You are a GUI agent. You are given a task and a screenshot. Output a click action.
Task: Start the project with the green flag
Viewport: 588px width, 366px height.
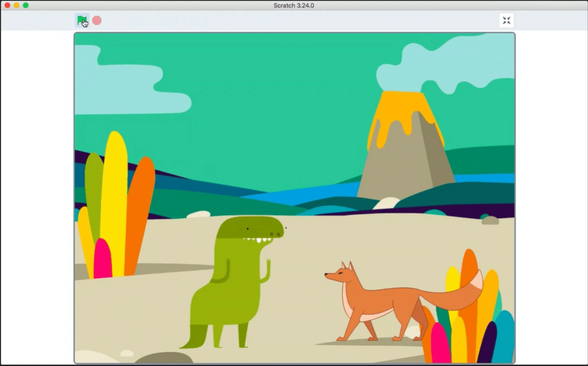coord(82,21)
